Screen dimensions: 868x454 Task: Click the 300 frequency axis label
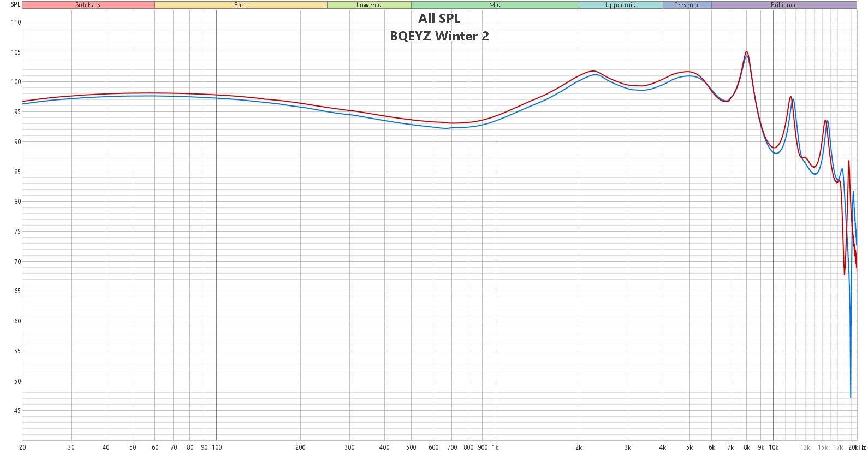click(349, 447)
